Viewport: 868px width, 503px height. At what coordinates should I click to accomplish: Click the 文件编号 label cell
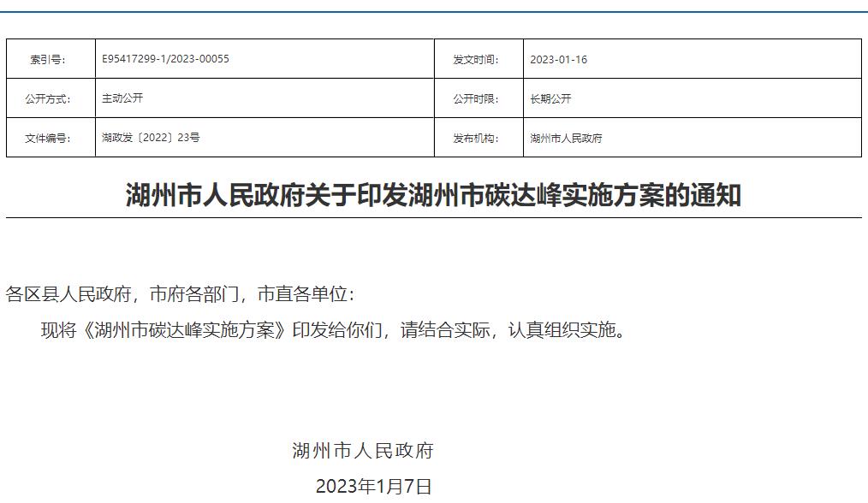(49, 139)
